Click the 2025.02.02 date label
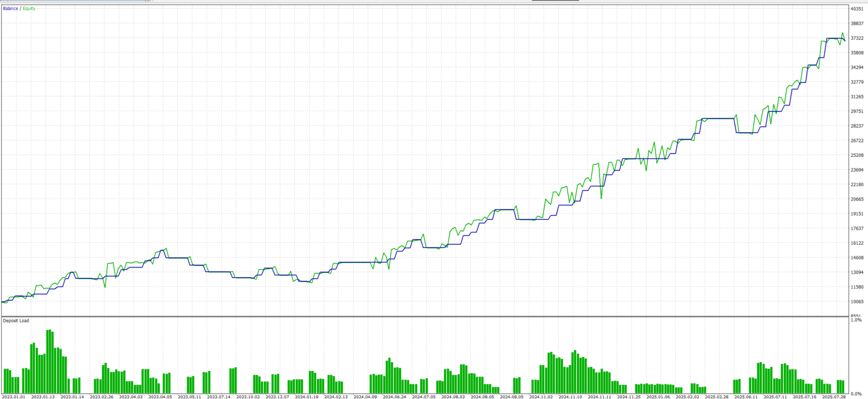 (687, 397)
